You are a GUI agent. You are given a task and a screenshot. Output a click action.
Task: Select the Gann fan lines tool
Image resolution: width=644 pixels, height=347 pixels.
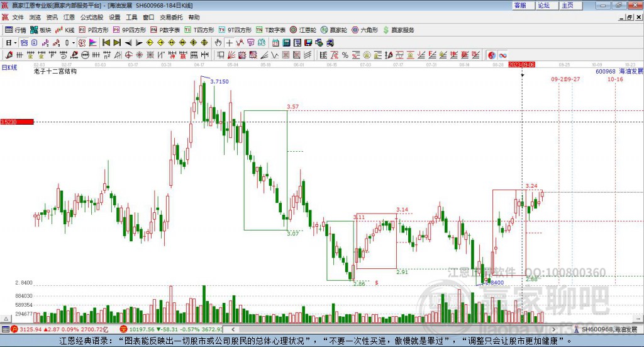click(x=231, y=55)
